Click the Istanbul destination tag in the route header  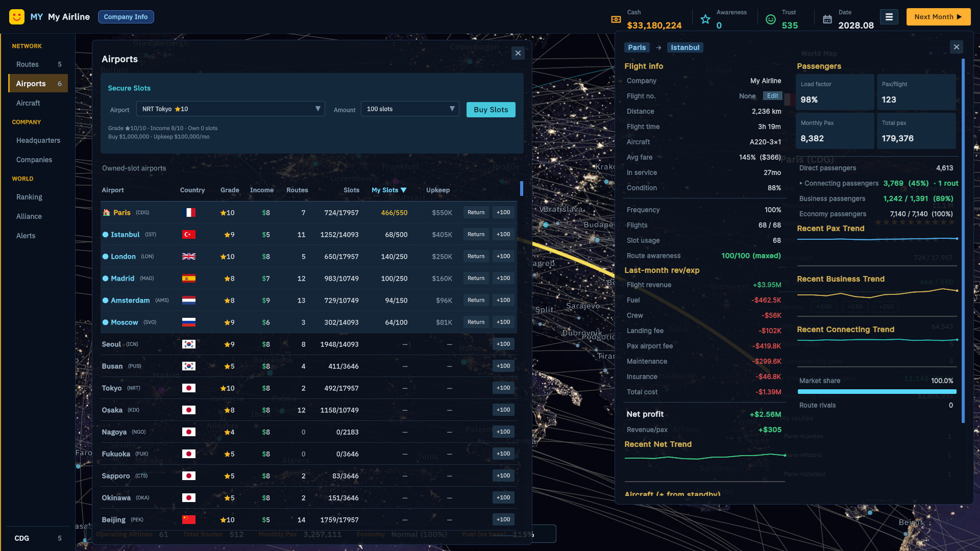[x=685, y=47]
